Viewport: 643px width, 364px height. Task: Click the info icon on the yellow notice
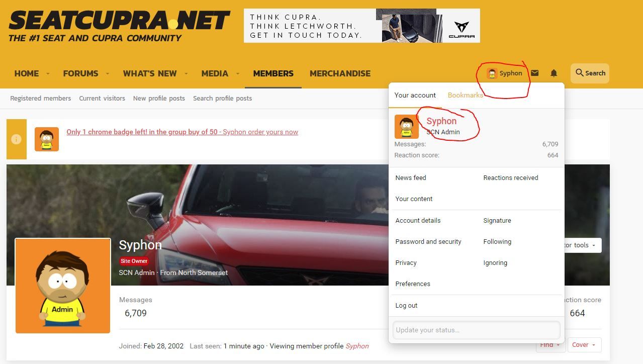pyautogui.click(x=17, y=139)
